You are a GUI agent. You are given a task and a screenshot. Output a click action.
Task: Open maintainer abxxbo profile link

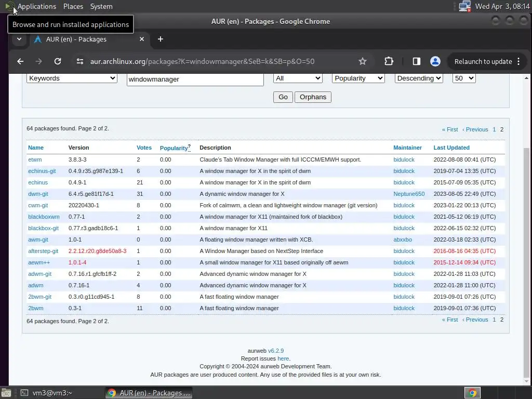[403, 240]
